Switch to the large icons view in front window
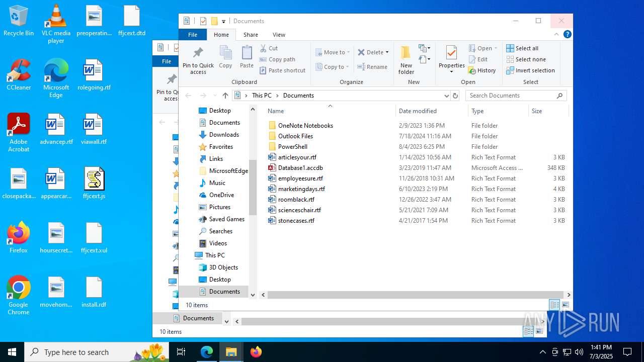Viewport: 644px width, 362px height. [566, 305]
